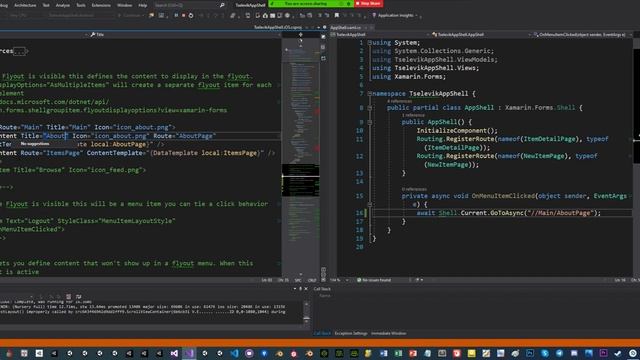Click the docs.microsoft.com link in the comment
The height and width of the screenshot is (360, 640).
(x=55, y=102)
